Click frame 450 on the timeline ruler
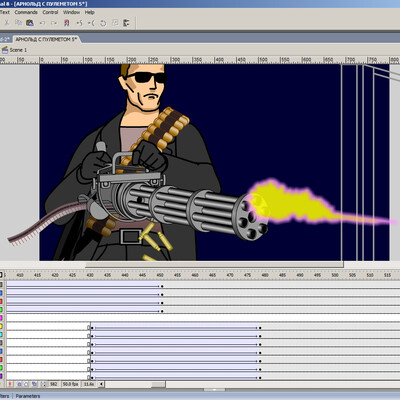Screen dimensions: 400x400 160,275
